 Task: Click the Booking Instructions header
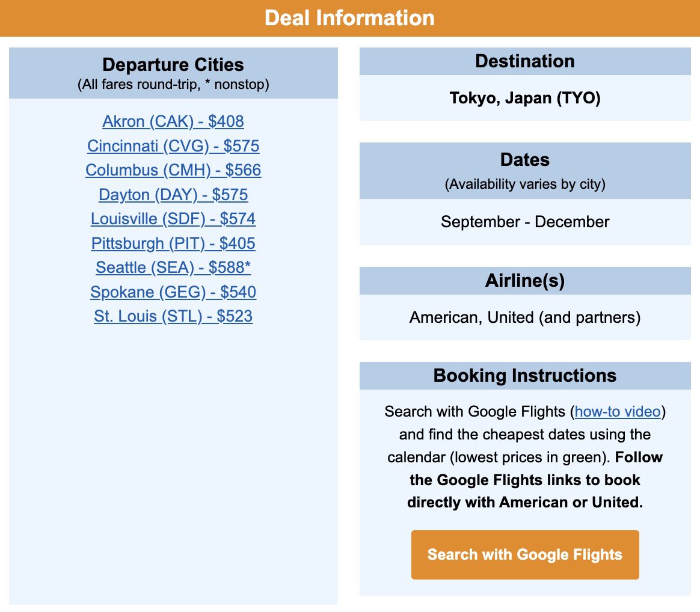(x=525, y=375)
